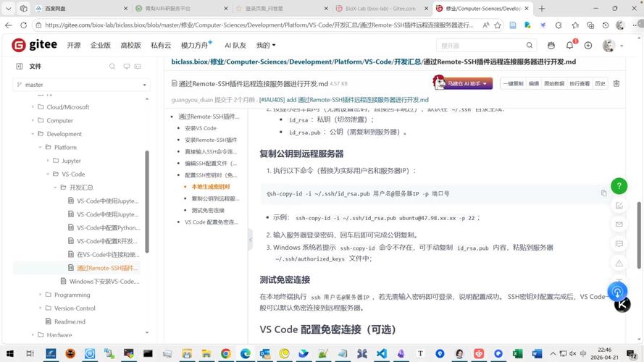Open the notifications bell
Image resolution: width=644 pixels, height=362 pixels.
click(569, 45)
